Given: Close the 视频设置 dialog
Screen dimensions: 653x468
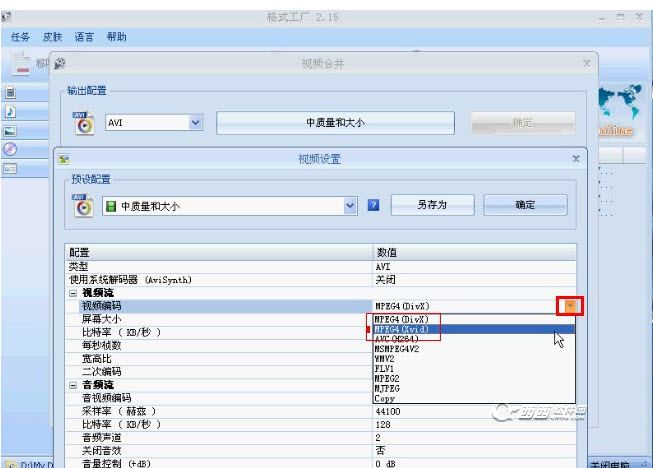Looking at the screenshot, I should click(576, 159).
